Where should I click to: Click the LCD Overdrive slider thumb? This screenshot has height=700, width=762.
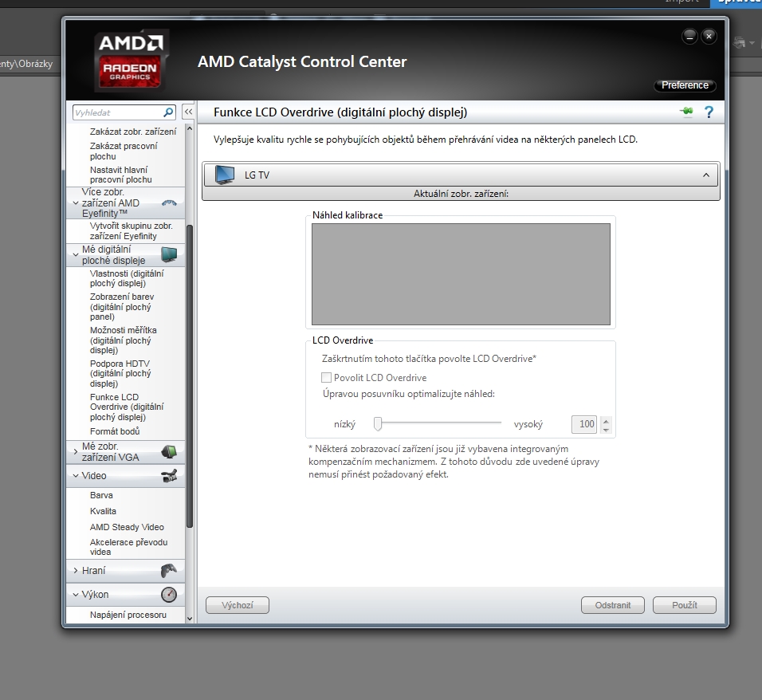pyautogui.click(x=378, y=424)
